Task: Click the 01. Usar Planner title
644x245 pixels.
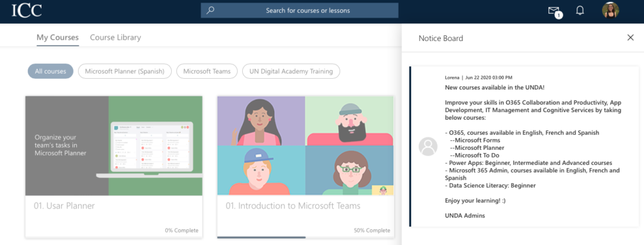Action: point(64,206)
